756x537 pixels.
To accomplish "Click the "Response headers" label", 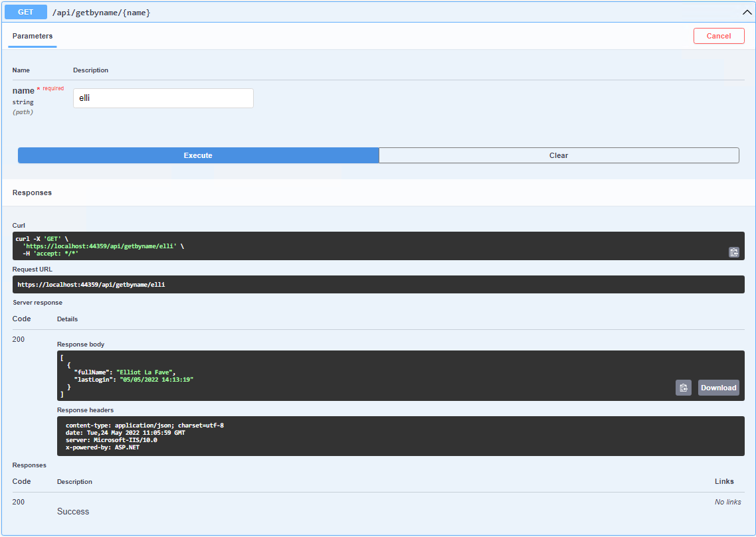I will [x=85, y=410].
